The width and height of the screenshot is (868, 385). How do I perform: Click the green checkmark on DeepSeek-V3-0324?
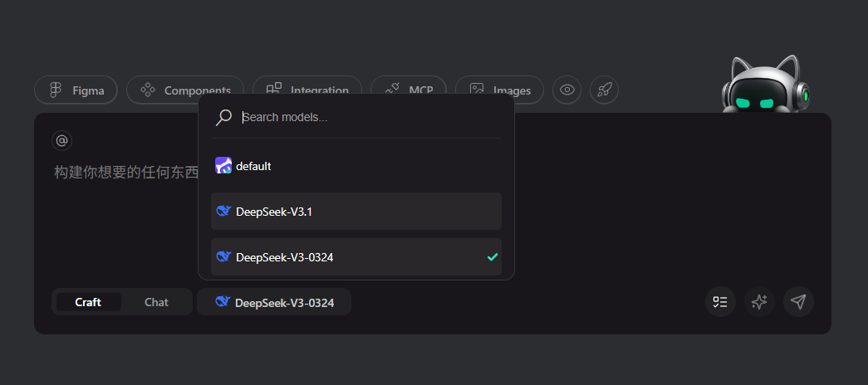(492, 256)
